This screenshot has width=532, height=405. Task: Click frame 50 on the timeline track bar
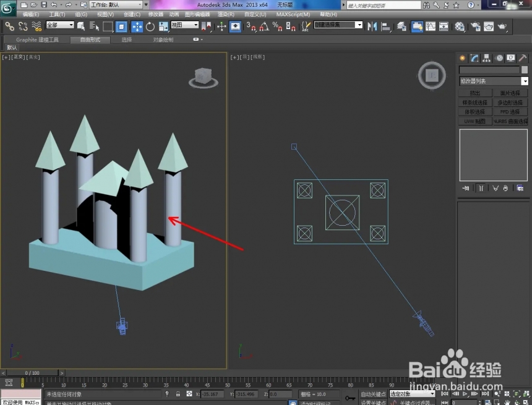tap(228, 382)
